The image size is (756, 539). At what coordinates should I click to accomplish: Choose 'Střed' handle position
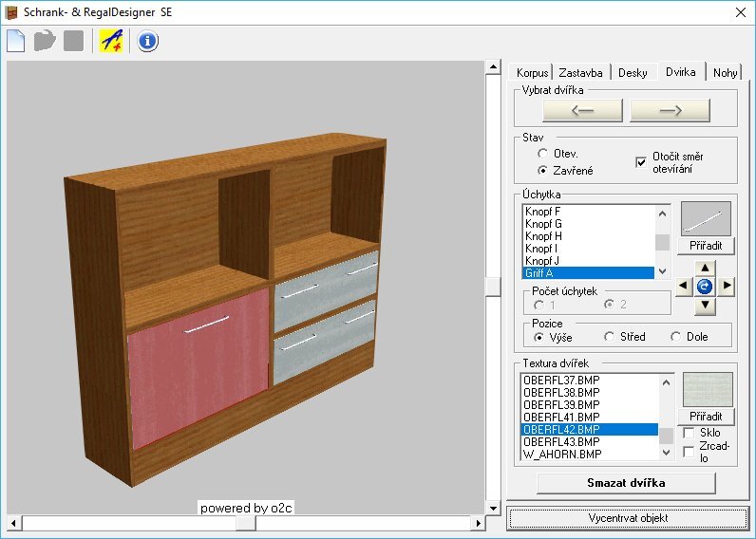(609, 337)
